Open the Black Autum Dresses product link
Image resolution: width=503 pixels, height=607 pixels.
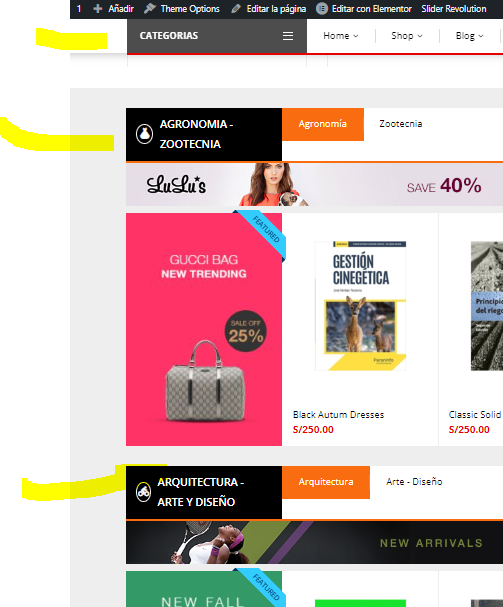(x=338, y=415)
